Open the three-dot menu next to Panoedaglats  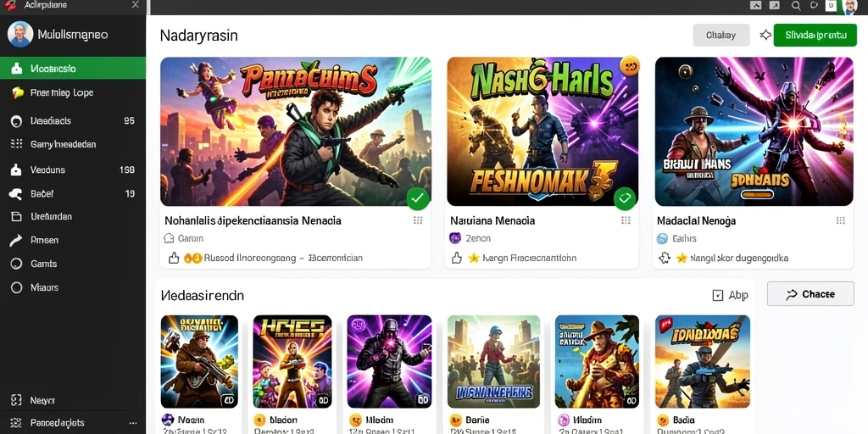(x=132, y=423)
